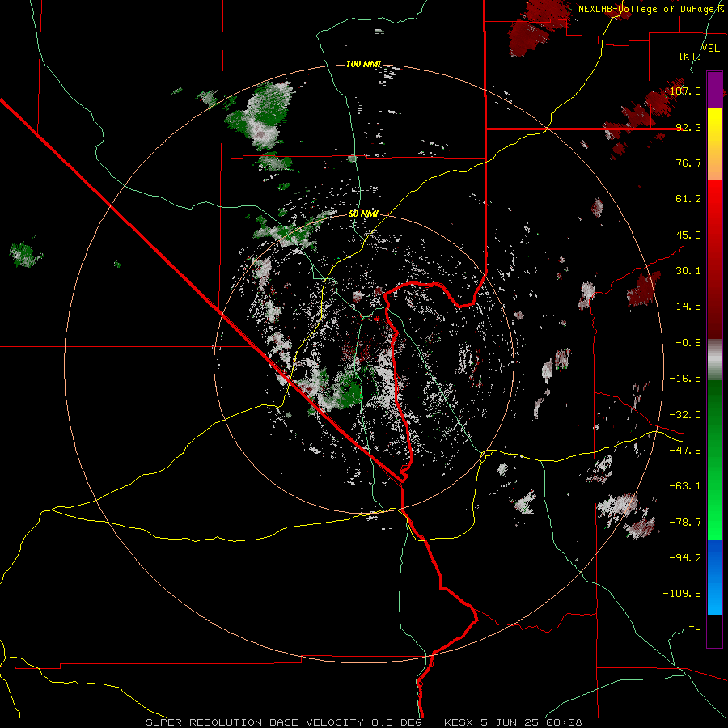Select the -63.1 velocity scale value
This screenshot has width=728, height=728.
[685, 486]
